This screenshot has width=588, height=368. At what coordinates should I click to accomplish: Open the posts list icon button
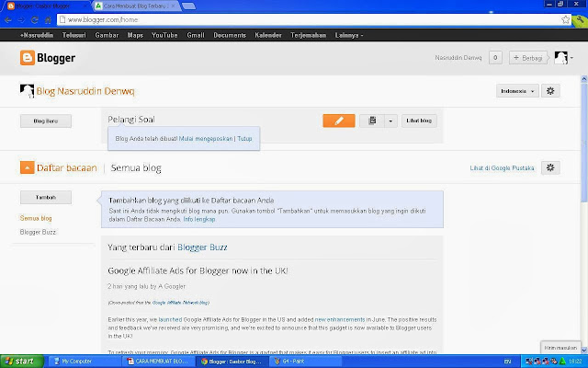(372, 121)
